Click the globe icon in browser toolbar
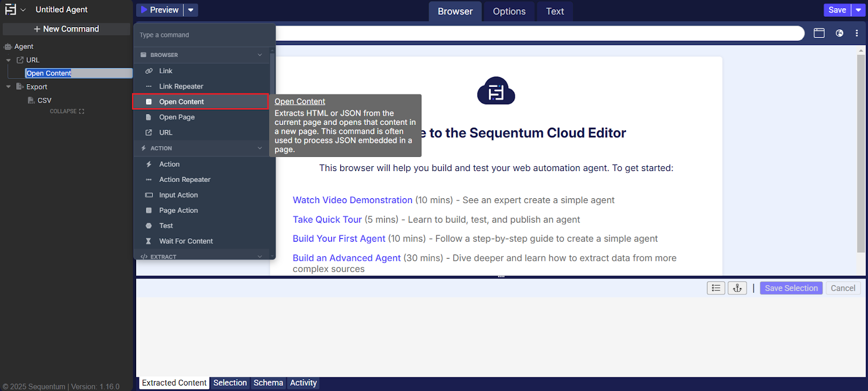 tap(839, 33)
